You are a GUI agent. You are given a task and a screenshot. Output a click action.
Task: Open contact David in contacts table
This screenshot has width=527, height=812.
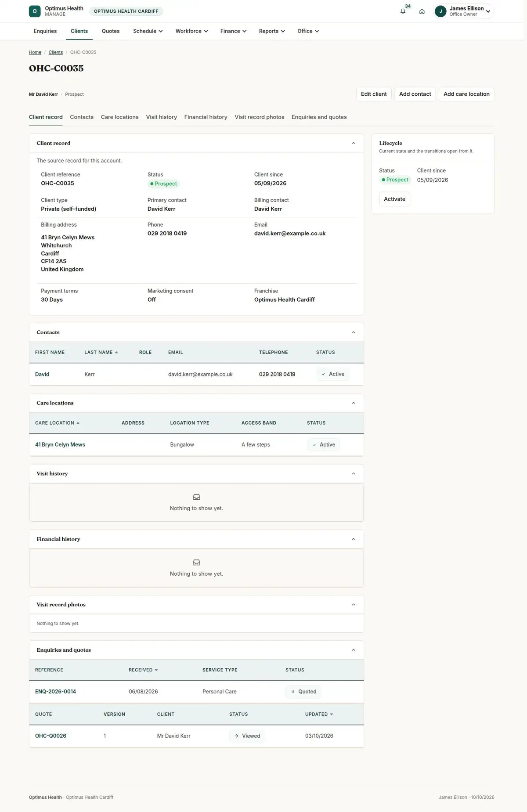tap(42, 374)
